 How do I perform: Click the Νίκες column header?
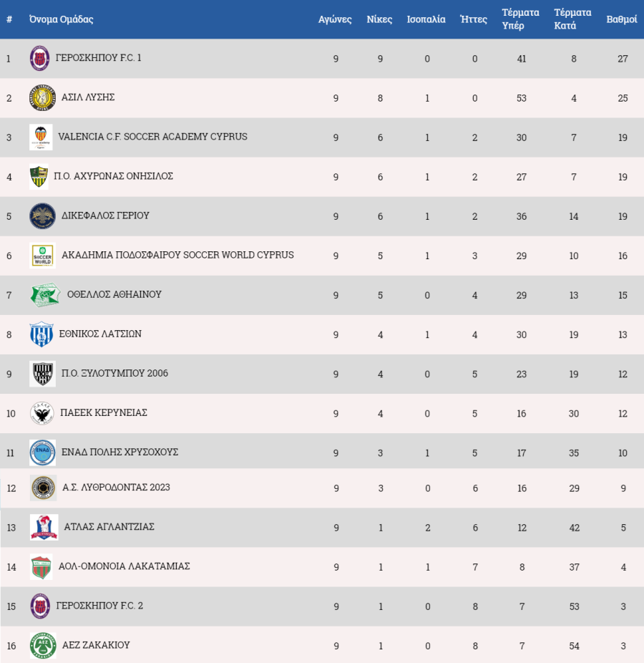pyautogui.click(x=379, y=19)
